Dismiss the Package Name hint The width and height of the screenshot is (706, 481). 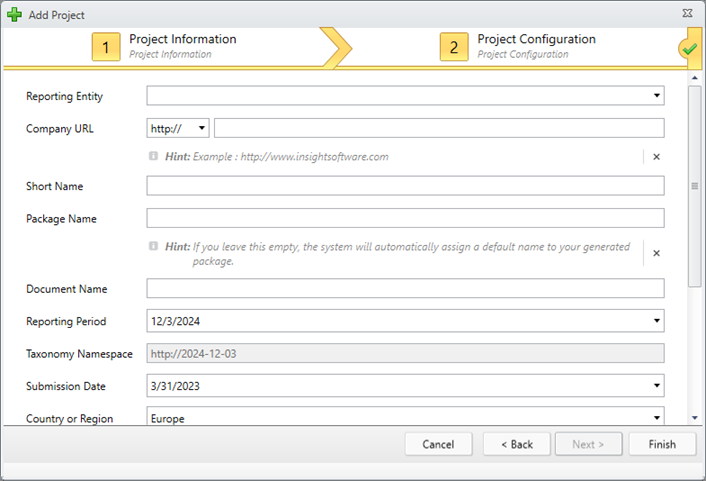656,253
